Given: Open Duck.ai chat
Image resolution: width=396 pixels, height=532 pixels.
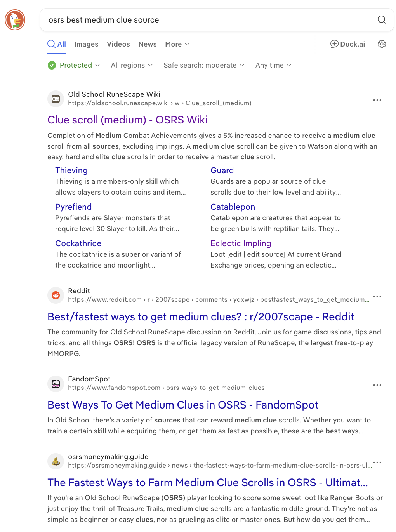Looking at the screenshot, I should click(x=347, y=44).
